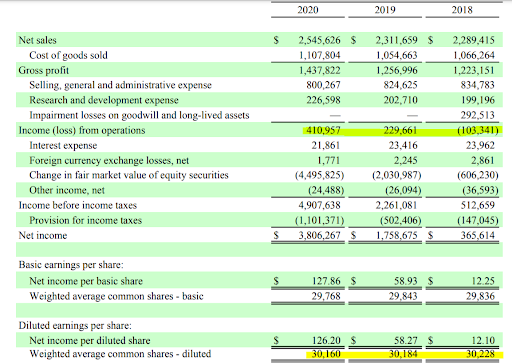Select net income value 3,806,267
The image size is (512, 364).
(319, 235)
